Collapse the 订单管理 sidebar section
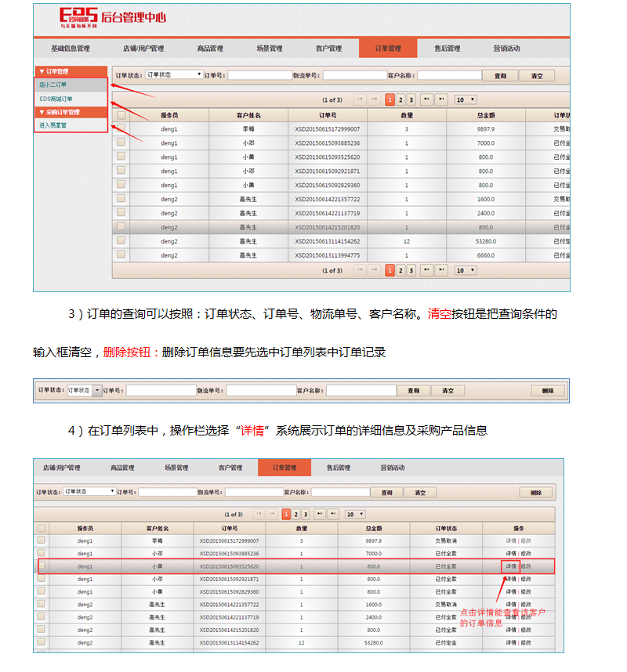 [71, 71]
